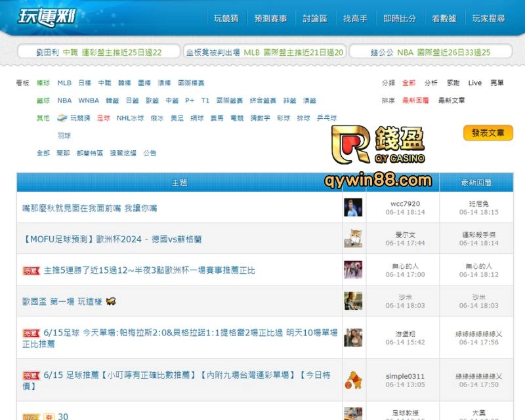Filter the board by NBA
The height and width of the screenshot is (420, 525).
[64, 101]
